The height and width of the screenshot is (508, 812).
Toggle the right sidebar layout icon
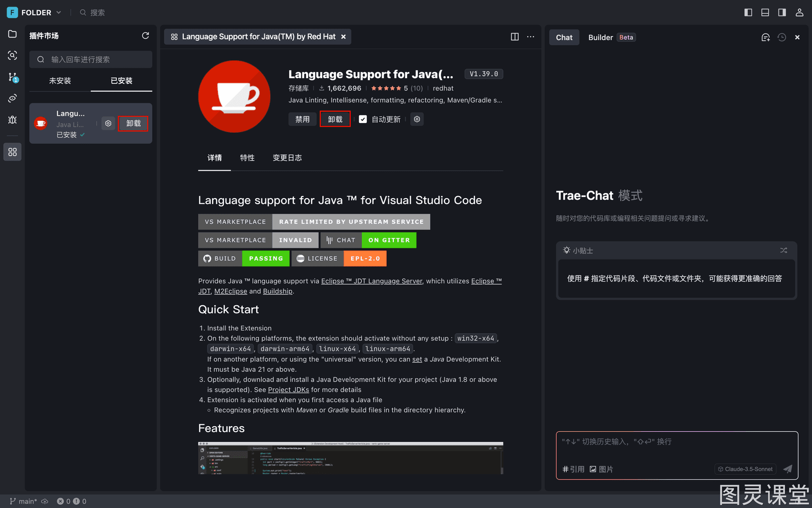[x=782, y=12]
